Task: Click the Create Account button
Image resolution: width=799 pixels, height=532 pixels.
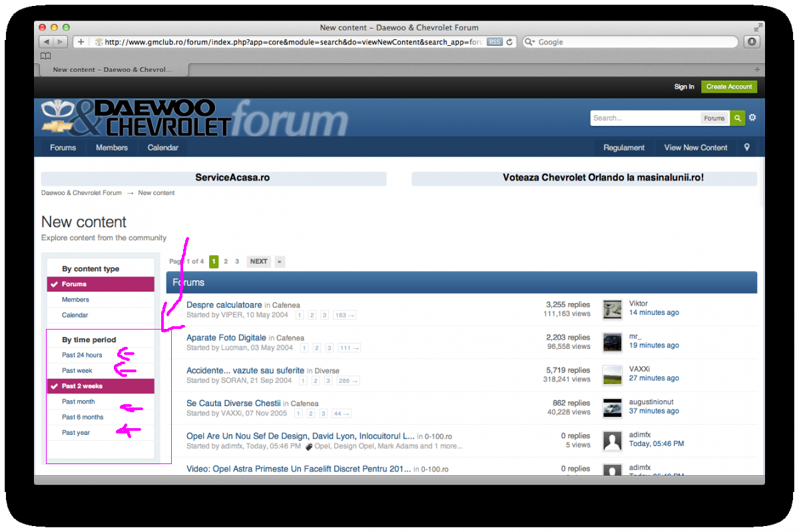Action: (x=728, y=87)
